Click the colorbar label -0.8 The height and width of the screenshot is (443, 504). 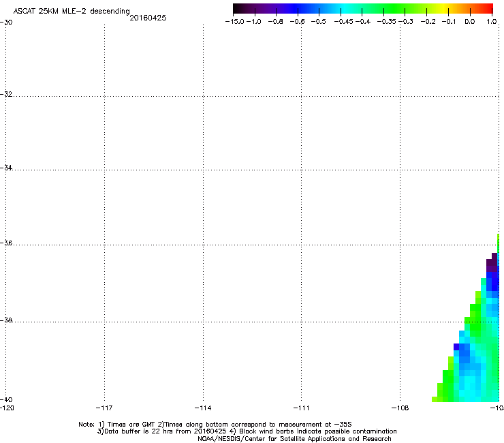275,22
